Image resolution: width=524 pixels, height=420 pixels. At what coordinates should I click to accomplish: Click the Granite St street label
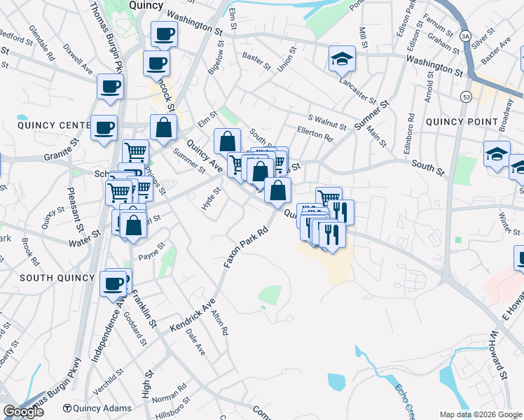(x=62, y=149)
